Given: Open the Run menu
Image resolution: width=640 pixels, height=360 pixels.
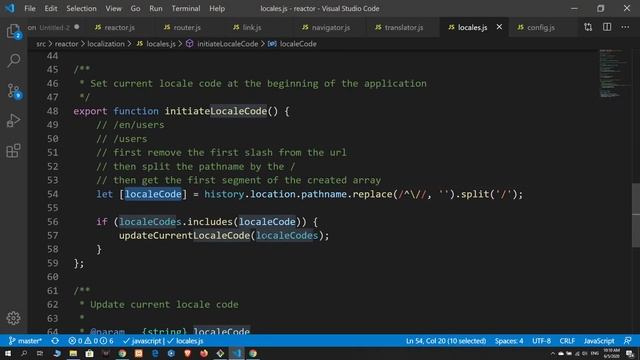Looking at the screenshot, I should click(156, 8).
